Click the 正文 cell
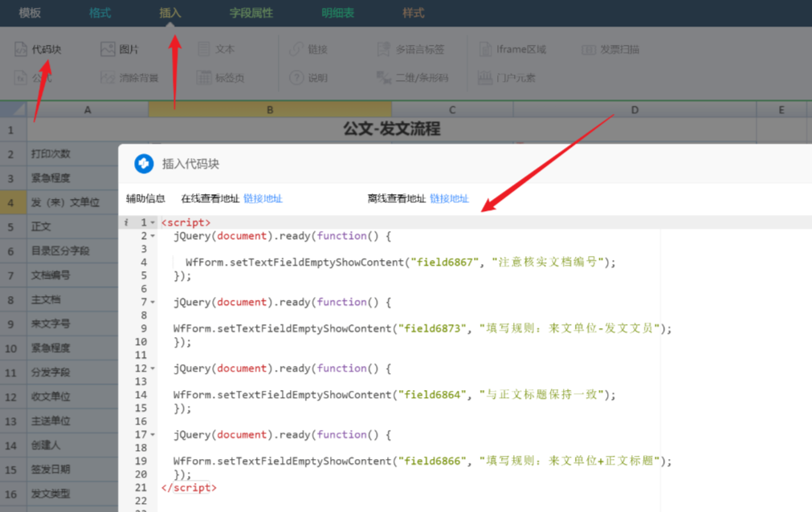Image resolution: width=812 pixels, height=512 pixels. pos(72,227)
